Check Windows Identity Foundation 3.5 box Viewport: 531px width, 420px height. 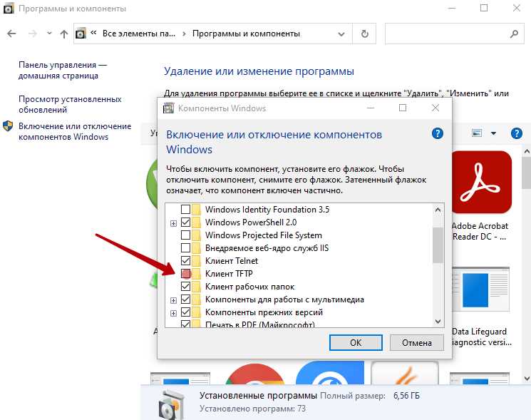click(x=186, y=210)
